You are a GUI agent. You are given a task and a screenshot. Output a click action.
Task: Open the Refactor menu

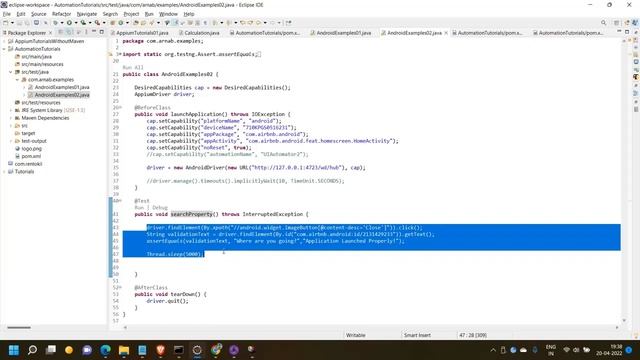coord(62,14)
